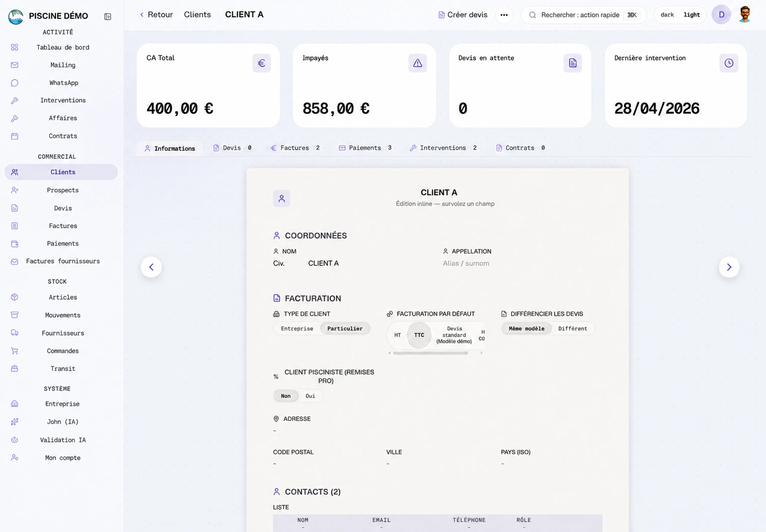Choose Même modèle for quotes

527,329
